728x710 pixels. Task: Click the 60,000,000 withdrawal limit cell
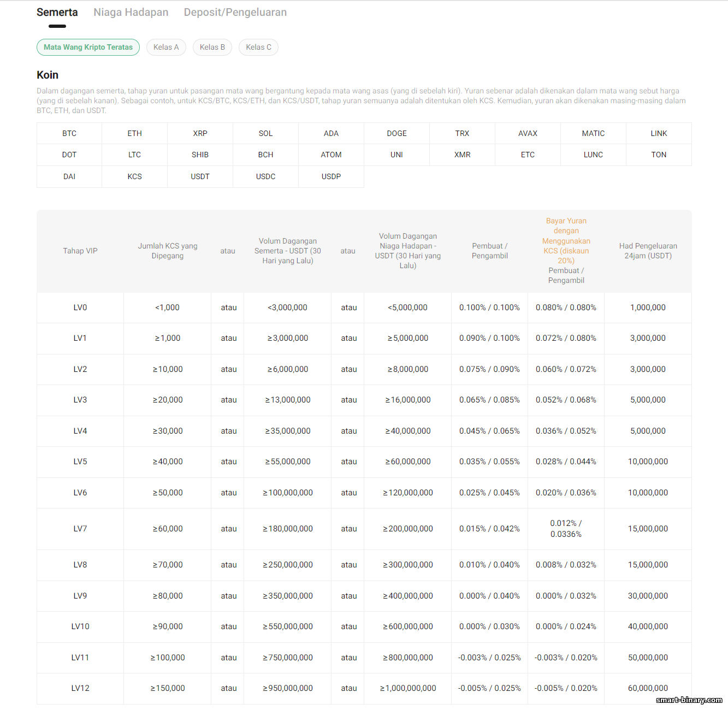click(x=648, y=689)
